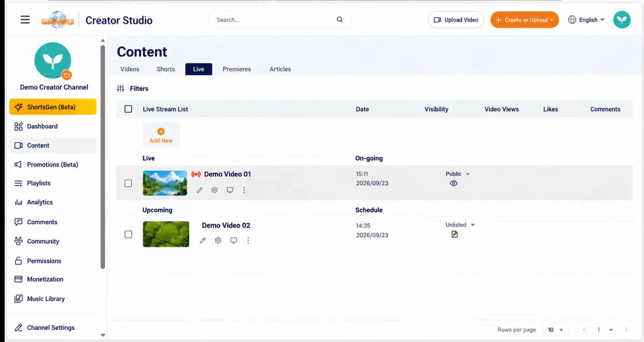Screen dimensions: 644x342
Task: Go to the next page arrow
Action: pyautogui.click(x=626, y=330)
